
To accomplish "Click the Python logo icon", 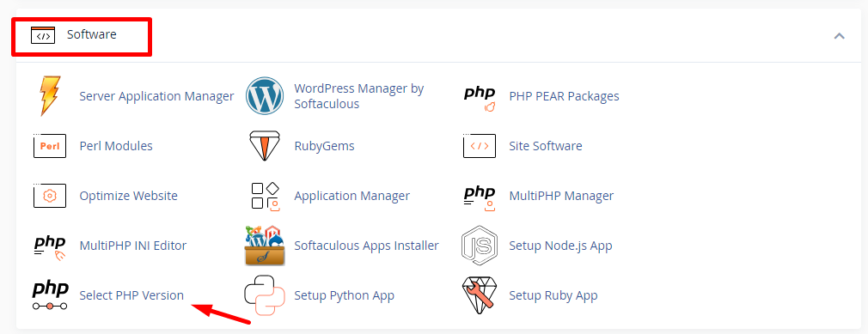I will coord(265,295).
